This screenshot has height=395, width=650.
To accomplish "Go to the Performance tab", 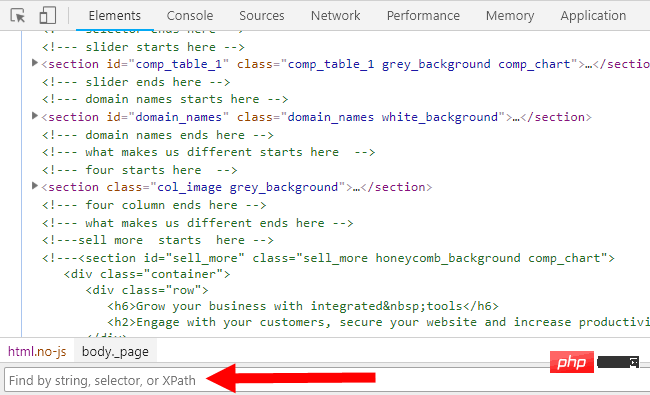I will tap(423, 16).
